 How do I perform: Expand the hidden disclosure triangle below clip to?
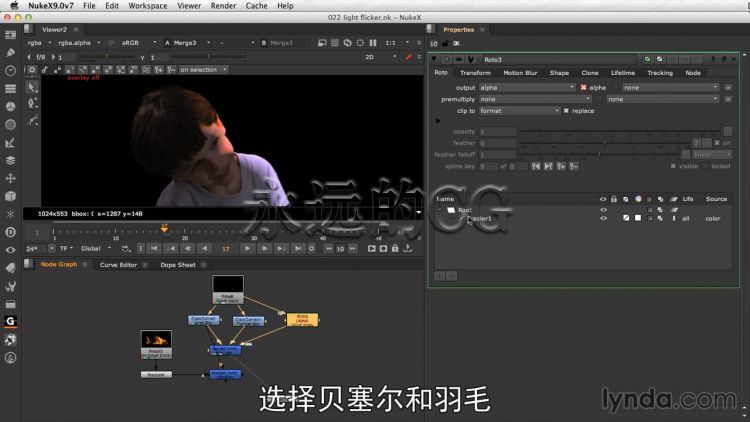tap(438, 121)
